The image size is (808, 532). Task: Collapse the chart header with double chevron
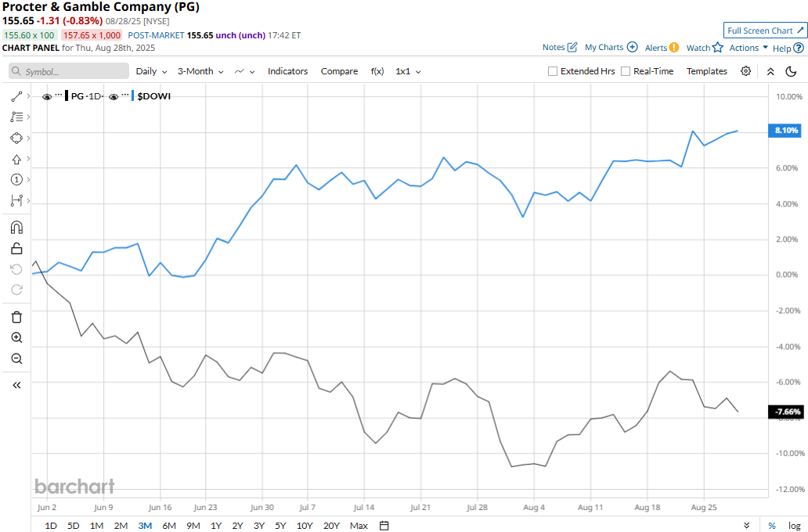[770, 72]
